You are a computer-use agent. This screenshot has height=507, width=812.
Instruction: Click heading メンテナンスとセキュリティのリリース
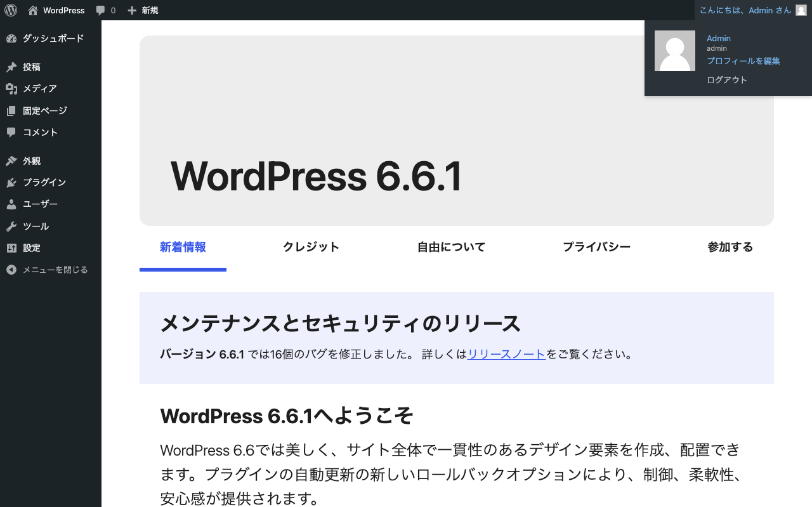[341, 324]
